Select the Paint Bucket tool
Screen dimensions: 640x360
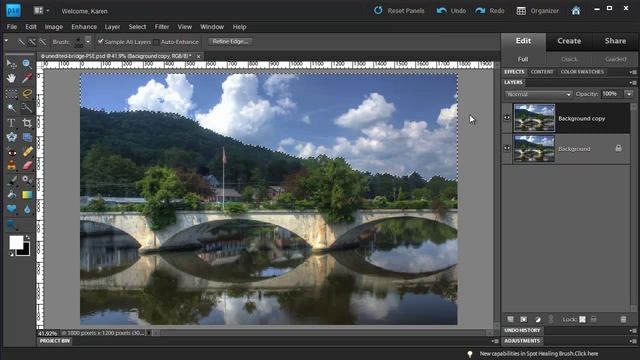(x=11, y=195)
